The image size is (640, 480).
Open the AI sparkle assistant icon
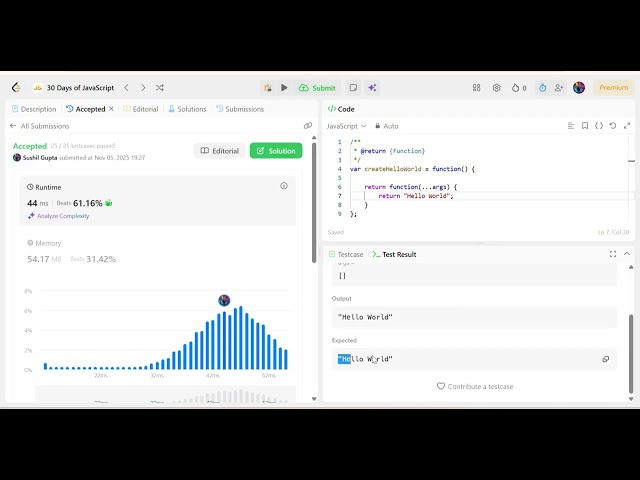coord(372,88)
